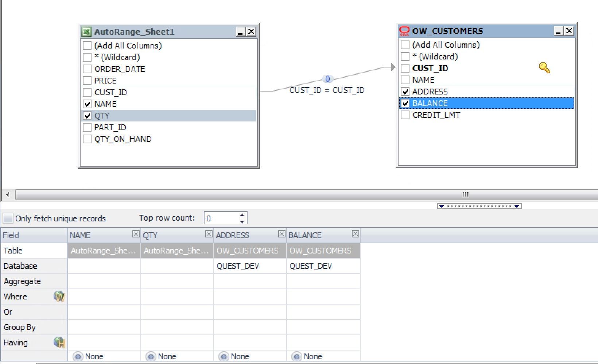Screen dimensions: 598x364
Task: Remove the BALANCE field column
Action: click(356, 234)
